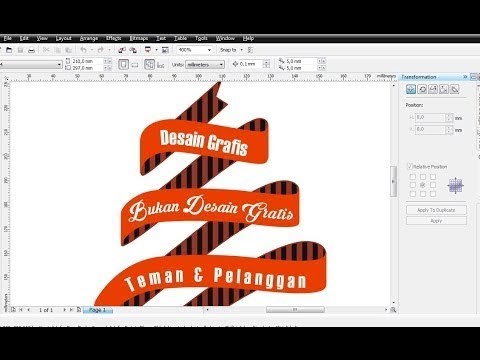Open the page size dropdown
Viewport: 480px width, 360px height.
coord(60,64)
